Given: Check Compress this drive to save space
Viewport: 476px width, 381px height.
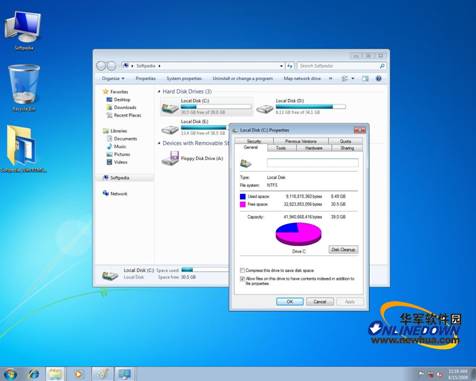Looking at the screenshot, I should [x=242, y=270].
